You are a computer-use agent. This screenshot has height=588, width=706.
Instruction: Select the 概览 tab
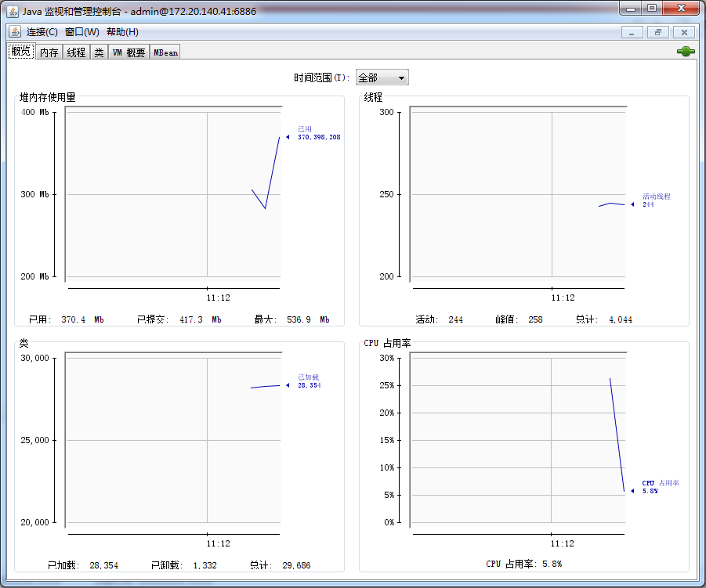point(21,52)
